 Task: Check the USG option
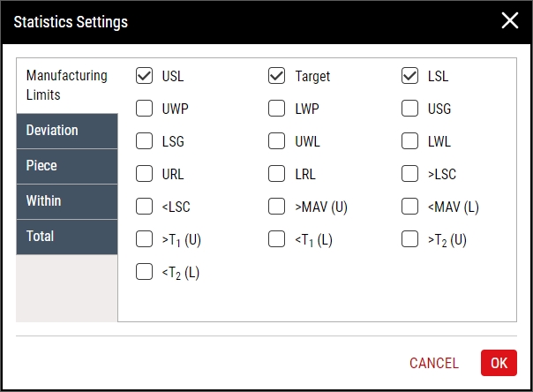point(409,108)
